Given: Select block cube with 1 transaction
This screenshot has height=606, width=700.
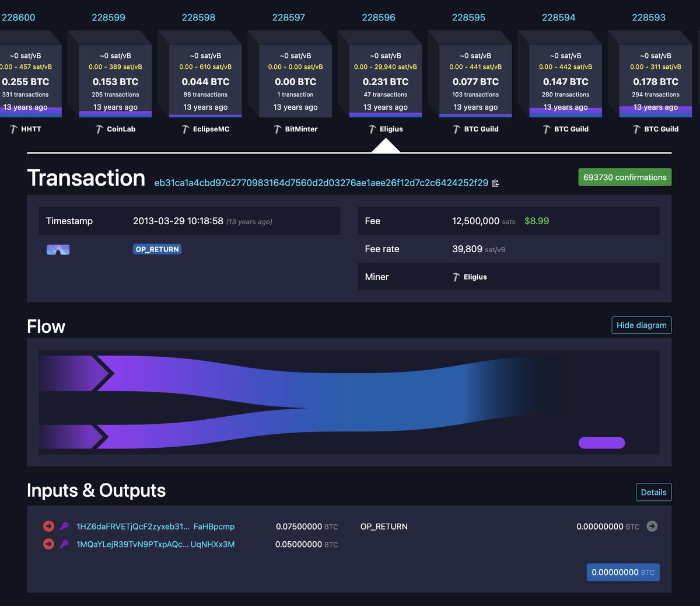Looking at the screenshot, I should [296, 81].
